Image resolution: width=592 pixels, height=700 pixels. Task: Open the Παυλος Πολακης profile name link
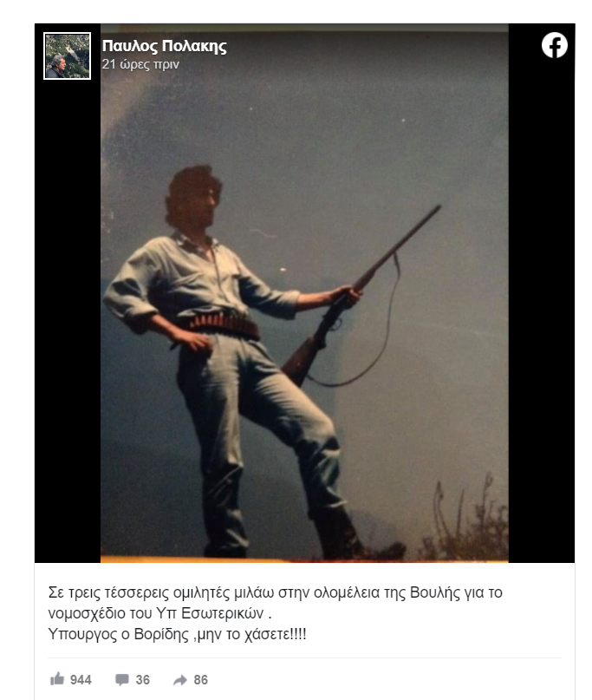164,47
